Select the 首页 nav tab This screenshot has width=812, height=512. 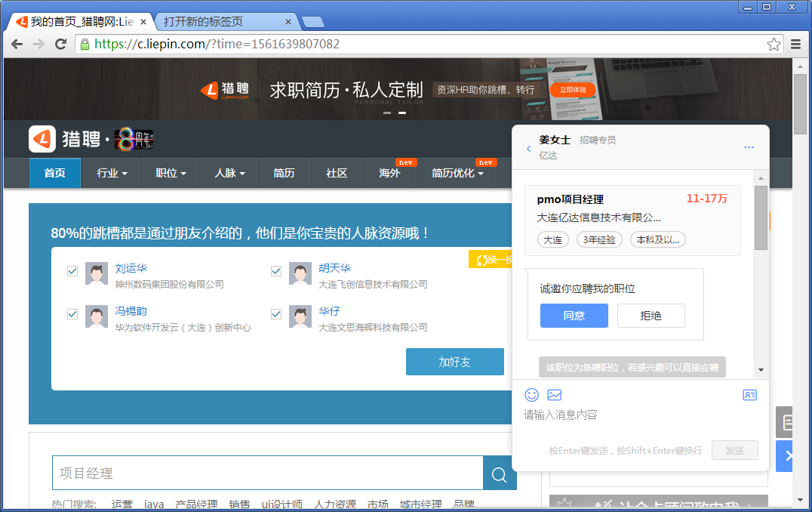coord(55,173)
